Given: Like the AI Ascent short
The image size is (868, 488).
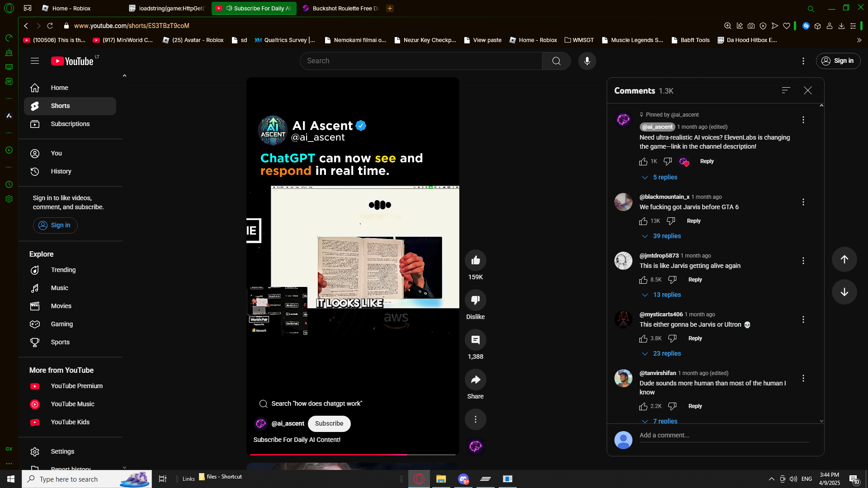Looking at the screenshot, I should tap(475, 260).
